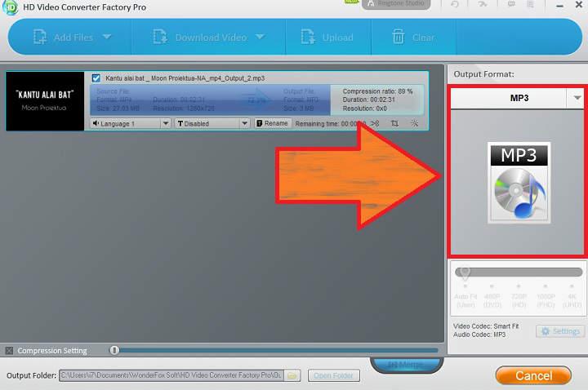Toggle the Compression Setting checkbox
Screen dimensions: 588x390
point(9,351)
